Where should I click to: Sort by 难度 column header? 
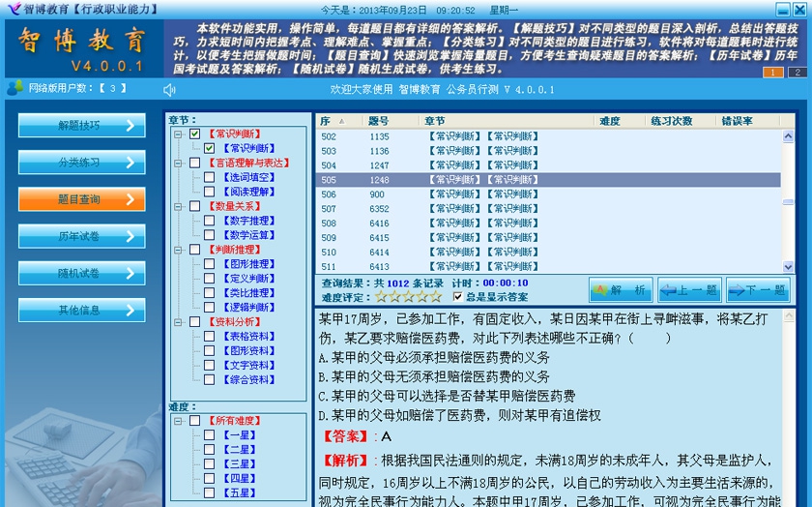619,121
